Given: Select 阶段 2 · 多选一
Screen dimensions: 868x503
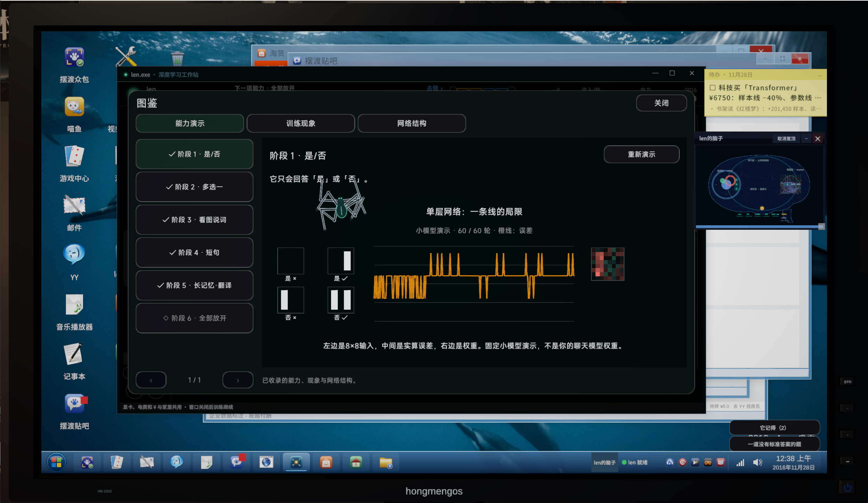Looking at the screenshot, I should [x=194, y=187].
